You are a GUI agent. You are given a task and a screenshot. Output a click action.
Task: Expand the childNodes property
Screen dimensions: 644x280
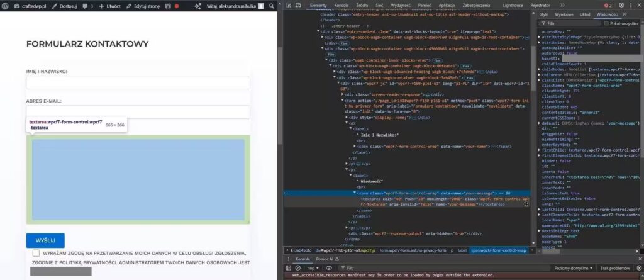point(539,69)
